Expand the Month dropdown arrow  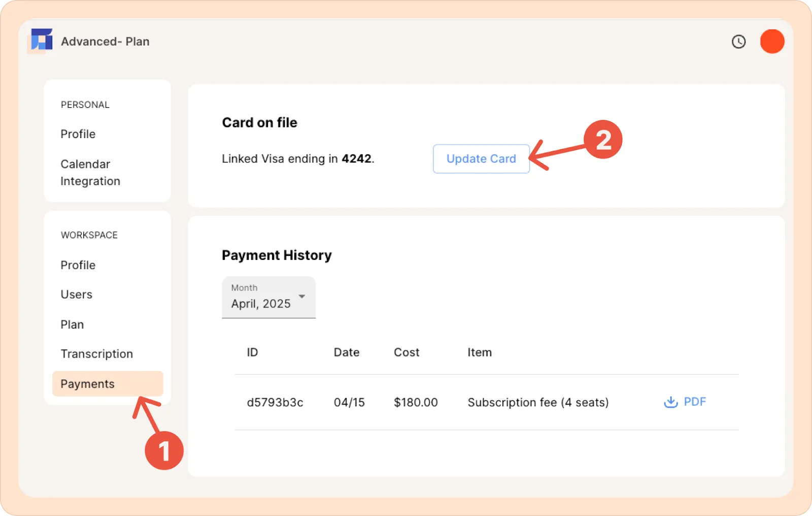[302, 296]
